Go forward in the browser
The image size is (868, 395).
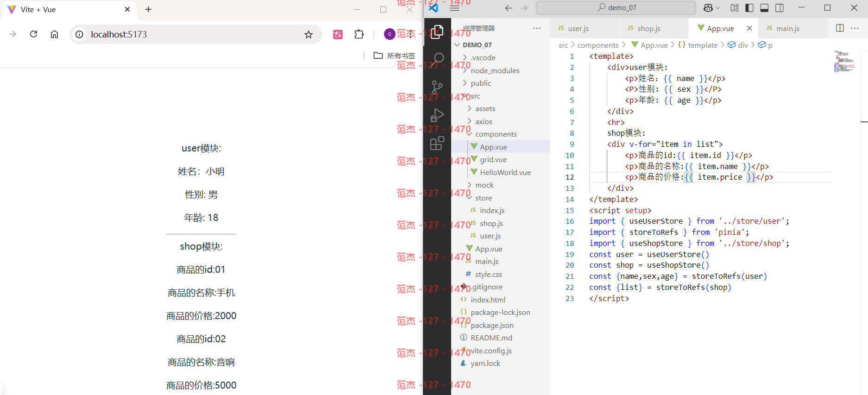tap(13, 34)
